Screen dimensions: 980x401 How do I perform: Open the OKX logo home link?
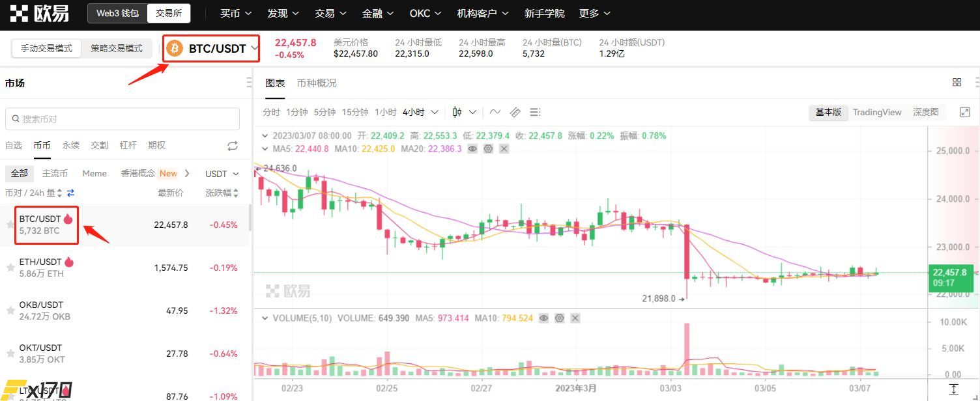point(39,12)
